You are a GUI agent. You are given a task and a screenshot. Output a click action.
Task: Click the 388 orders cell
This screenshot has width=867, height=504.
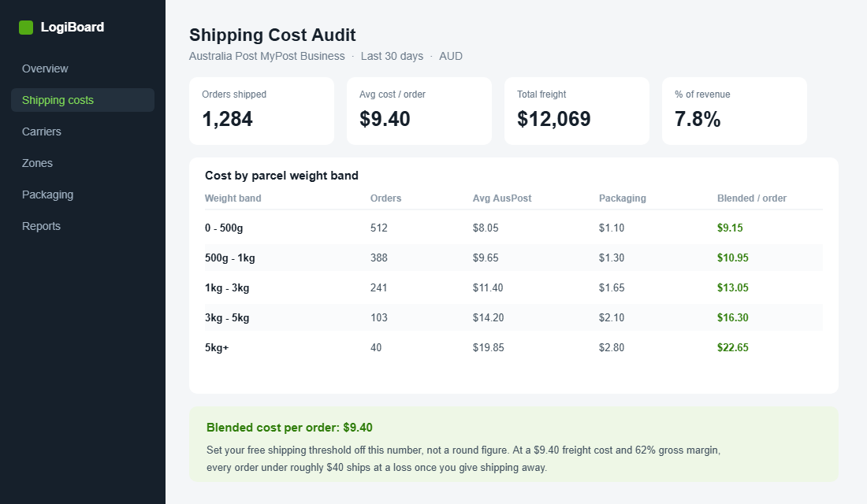[x=379, y=258]
